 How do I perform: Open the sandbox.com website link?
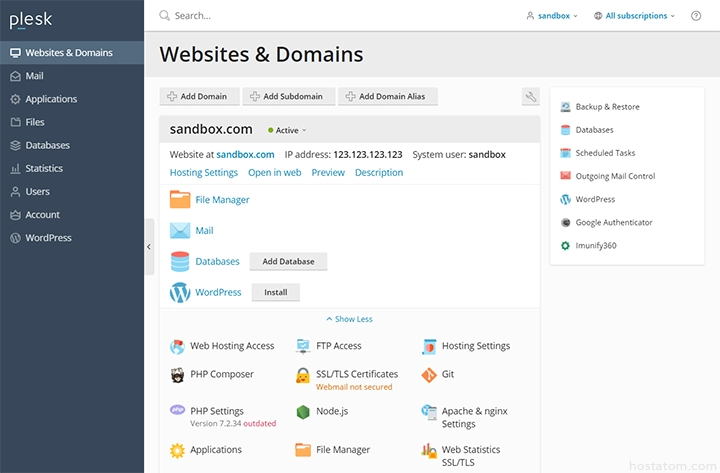coord(245,155)
